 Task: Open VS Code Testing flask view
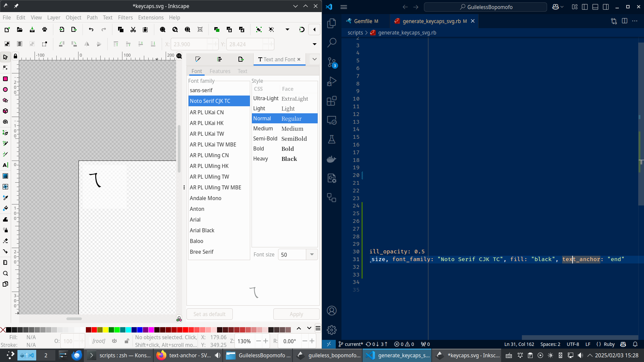pos(332,139)
